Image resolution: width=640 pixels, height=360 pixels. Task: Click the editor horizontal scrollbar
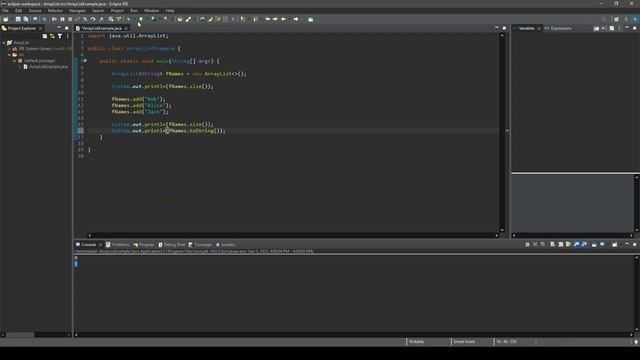pos(293,236)
